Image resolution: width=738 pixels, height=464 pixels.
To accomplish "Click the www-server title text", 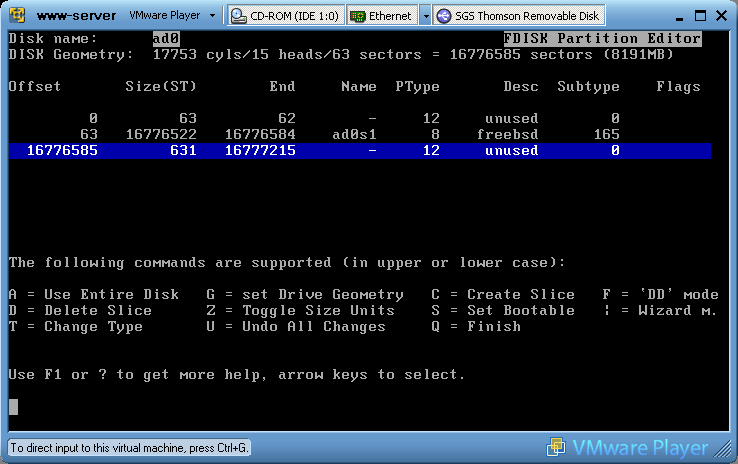I will point(76,16).
